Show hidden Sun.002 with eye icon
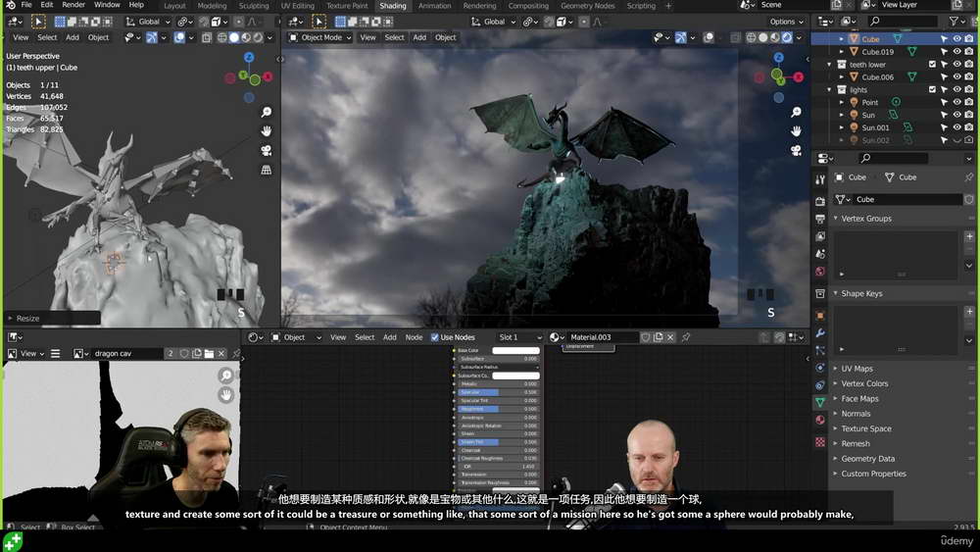The width and height of the screenshot is (980, 552). click(x=956, y=140)
